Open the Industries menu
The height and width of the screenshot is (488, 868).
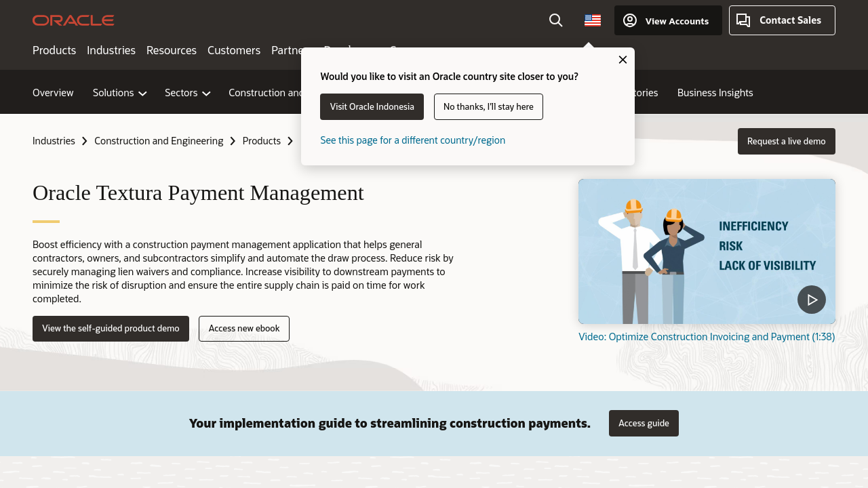click(111, 50)
